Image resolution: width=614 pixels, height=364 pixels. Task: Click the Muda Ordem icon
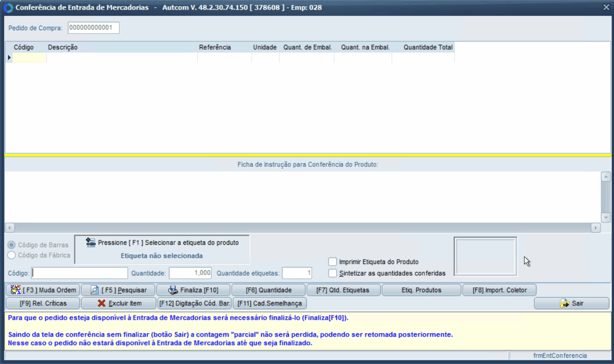coord(15,290)
